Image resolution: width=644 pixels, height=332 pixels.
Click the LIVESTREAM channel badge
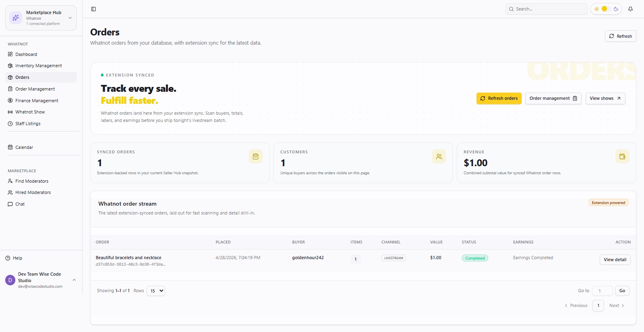click(394, 258)
